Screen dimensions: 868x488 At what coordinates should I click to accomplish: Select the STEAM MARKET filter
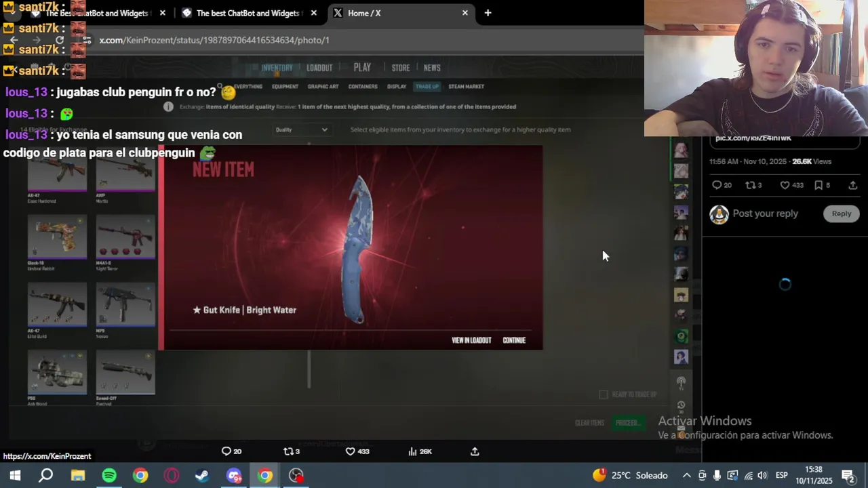pyautogui.click(x=466, y=87)
